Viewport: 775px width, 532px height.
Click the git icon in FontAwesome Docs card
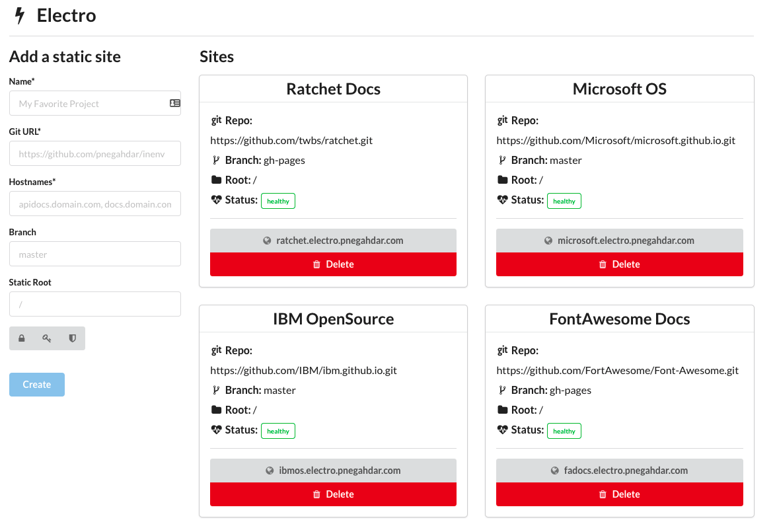(x=502, y=350)
